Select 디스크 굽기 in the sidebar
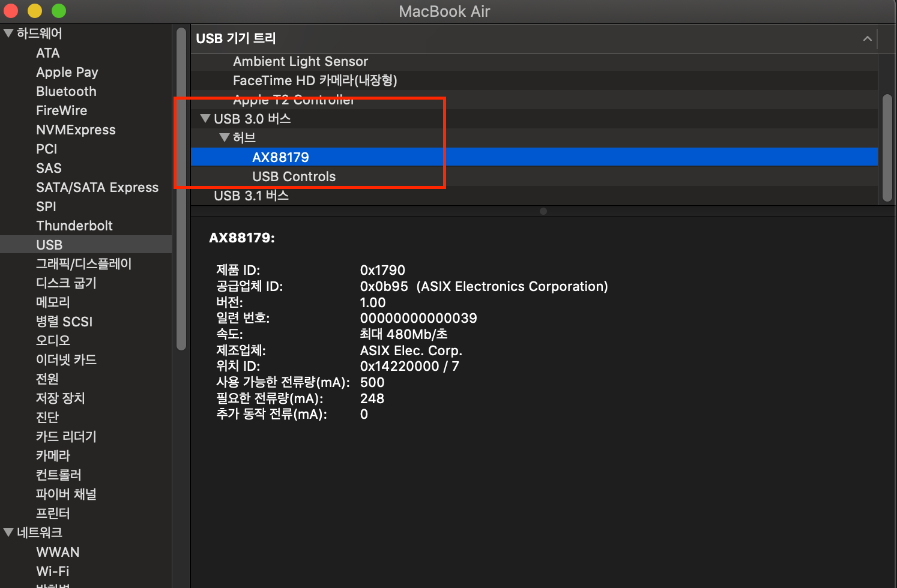The image size is (897, 588). (66, 283)
